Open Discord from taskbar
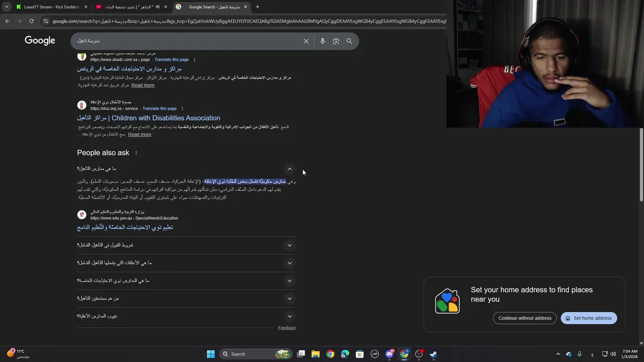The image size is (644, 362). [x=389, y=354]
